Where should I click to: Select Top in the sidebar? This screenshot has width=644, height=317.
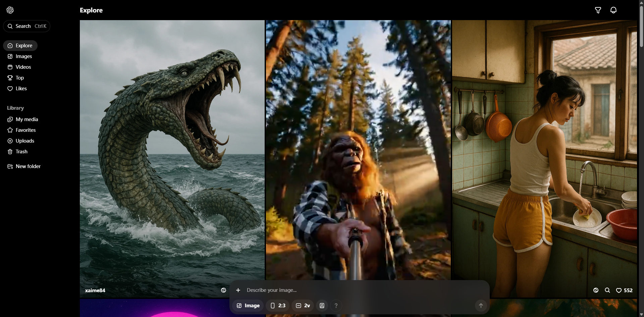click(x=19, y=78)
